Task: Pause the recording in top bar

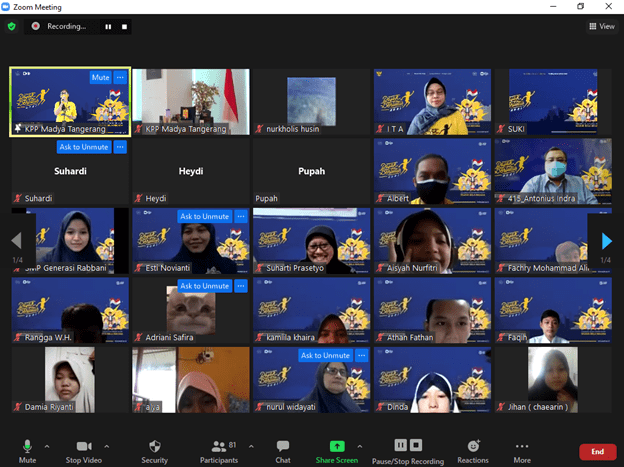Action: 109,27
